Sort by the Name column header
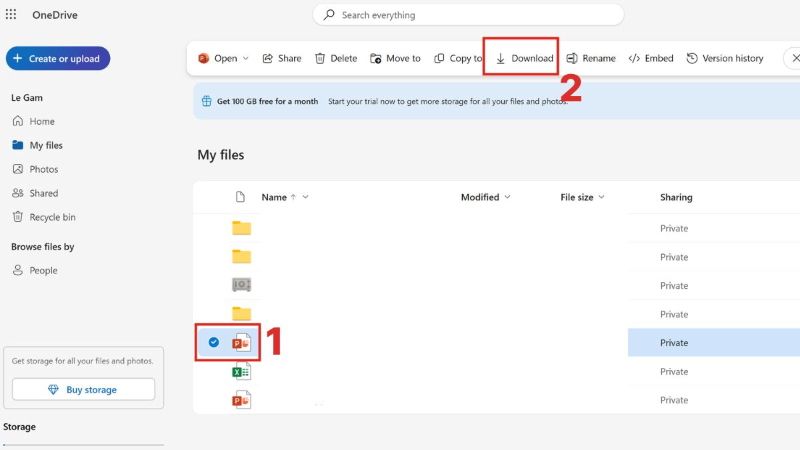The width and height of the screenshot is (800, 450). [274, 197]
